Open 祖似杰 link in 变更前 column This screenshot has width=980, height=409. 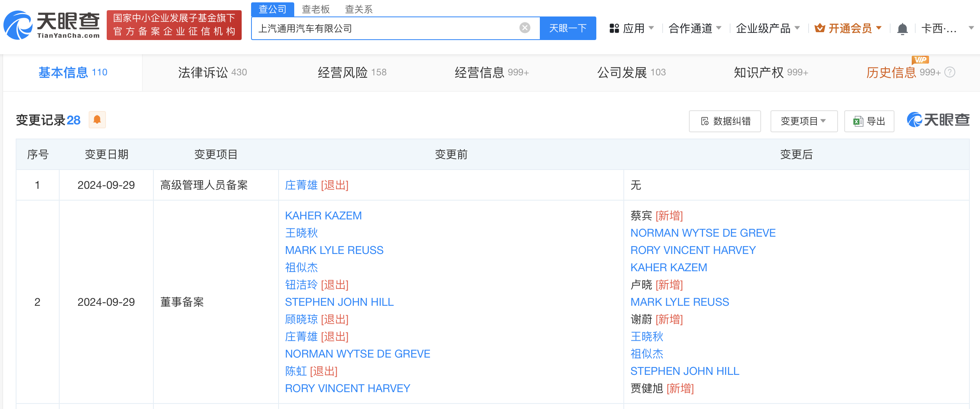coord(301,267)
